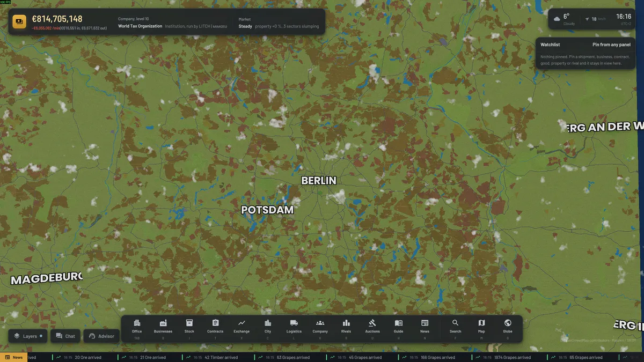Switch to the Map view
The image size is (644, 362).
point(481,328)
